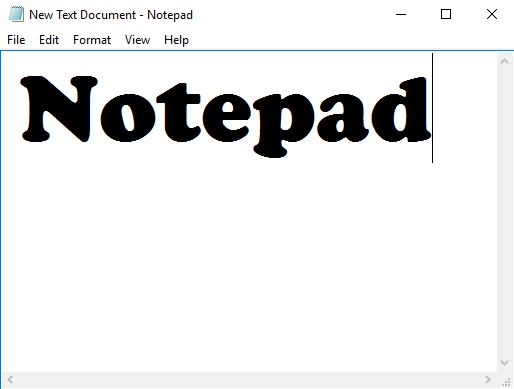Click the horizontal scrollbar right arrow

[488, 379]
